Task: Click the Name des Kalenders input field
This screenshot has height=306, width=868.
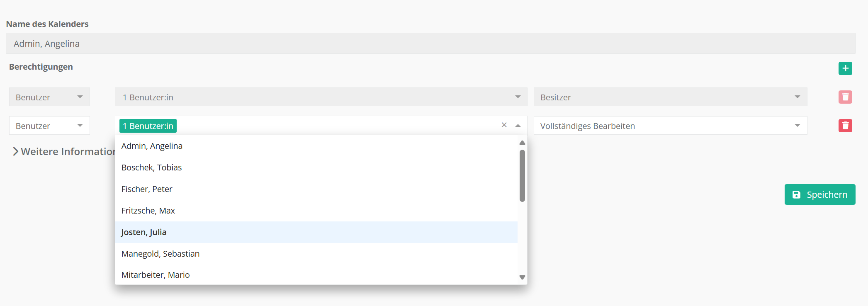Action: 430,44
